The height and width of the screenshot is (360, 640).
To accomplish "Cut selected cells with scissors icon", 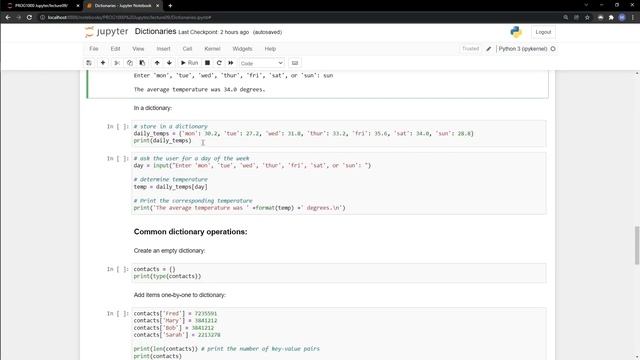I will click(117, 63).
